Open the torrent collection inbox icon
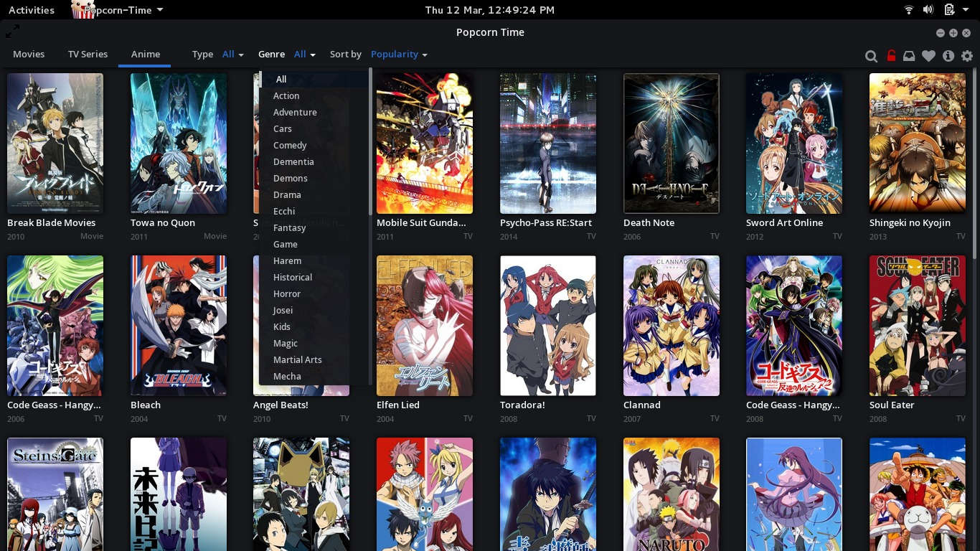 (x=909, y=55)
